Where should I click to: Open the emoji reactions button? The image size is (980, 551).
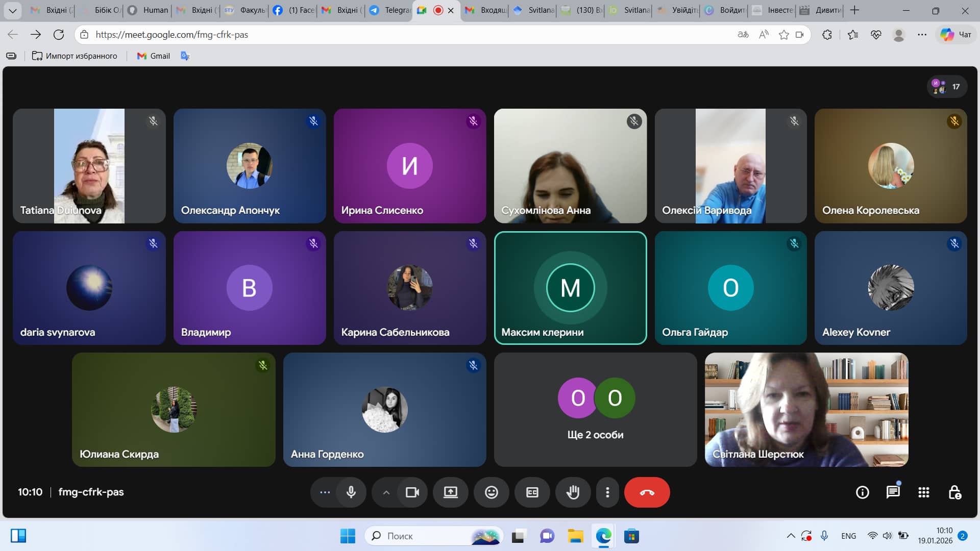pos(491,492)
